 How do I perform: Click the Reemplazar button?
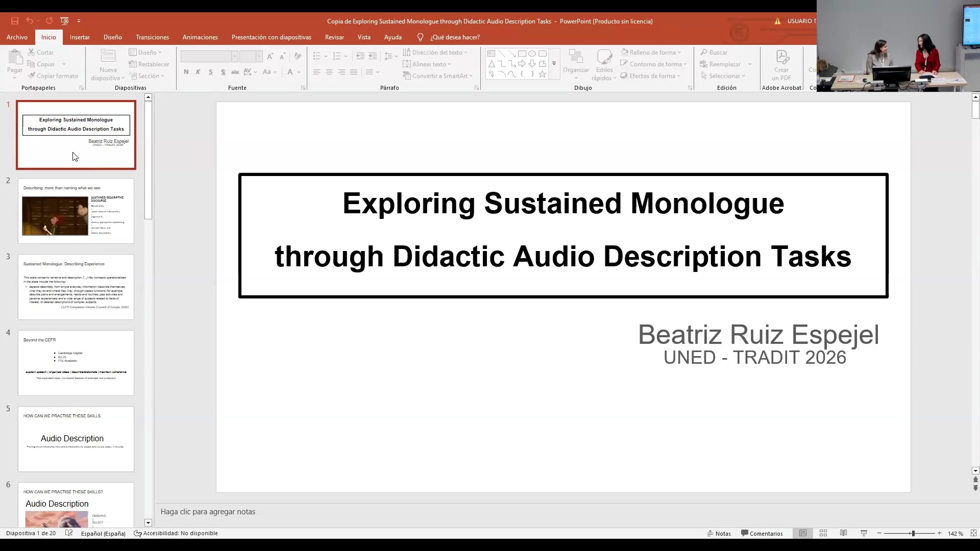720,64
